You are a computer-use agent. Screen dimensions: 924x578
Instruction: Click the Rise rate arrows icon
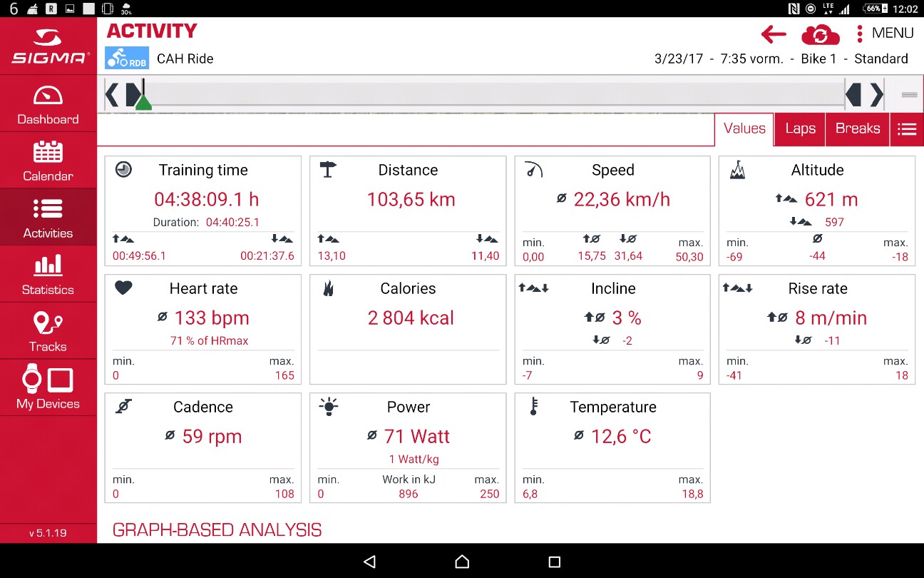(x=738, y=288)
